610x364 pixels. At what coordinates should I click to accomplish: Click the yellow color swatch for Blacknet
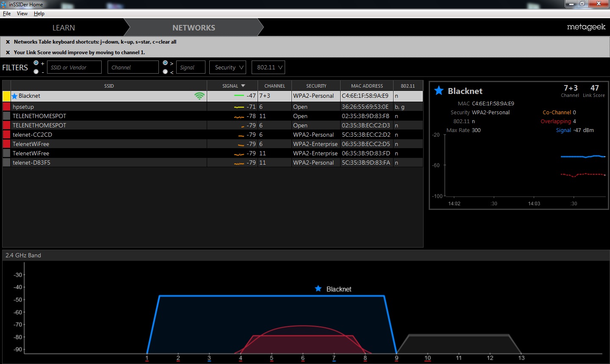click(6, 96)
